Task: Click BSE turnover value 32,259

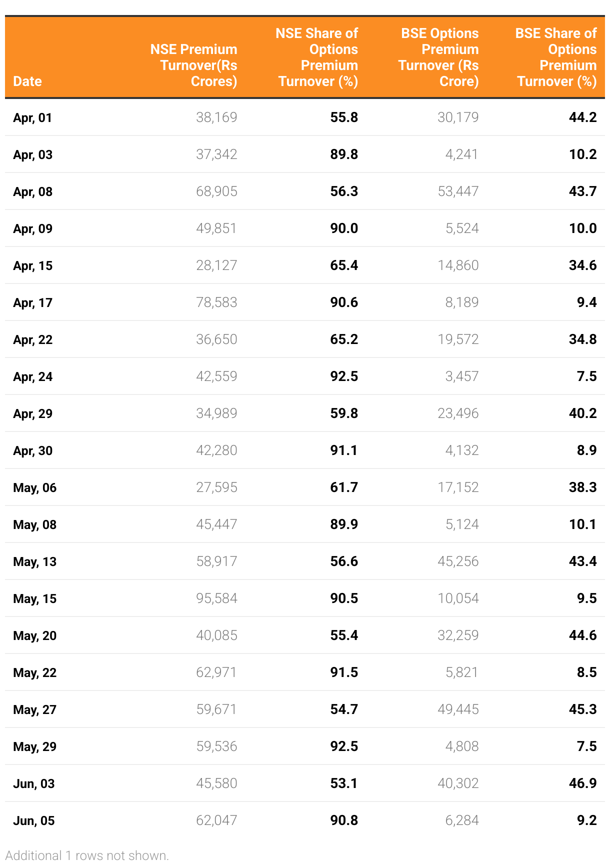Action: (458, 635)
